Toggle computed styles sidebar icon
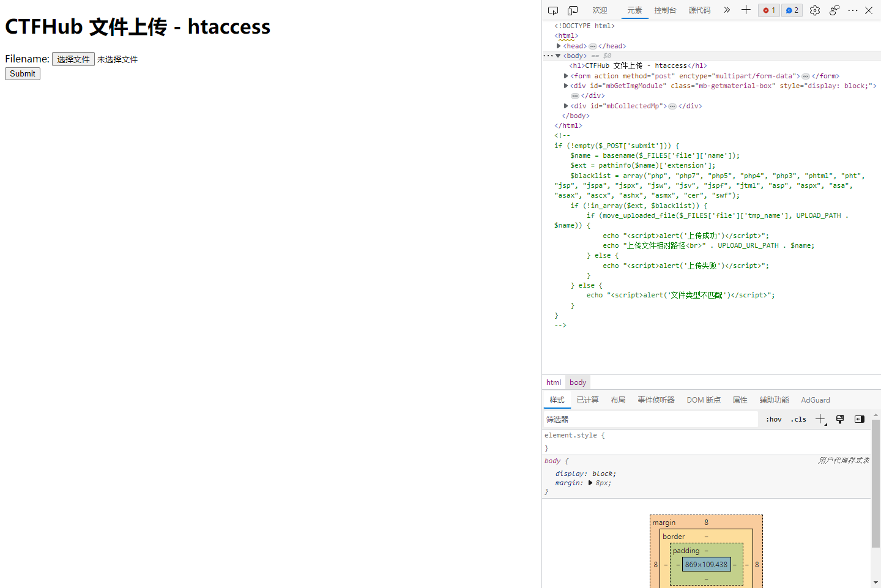881x588 pixels. (x=860, y=419)
